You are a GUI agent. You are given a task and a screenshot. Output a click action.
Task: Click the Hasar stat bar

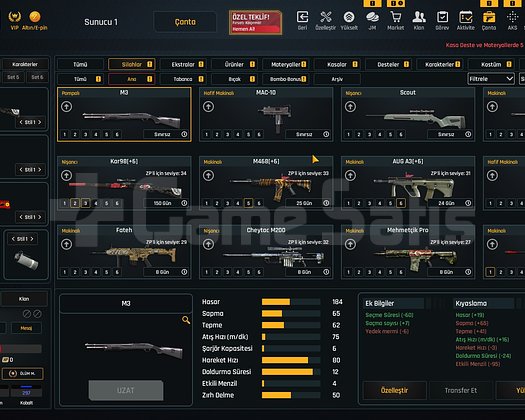(291, 302)
